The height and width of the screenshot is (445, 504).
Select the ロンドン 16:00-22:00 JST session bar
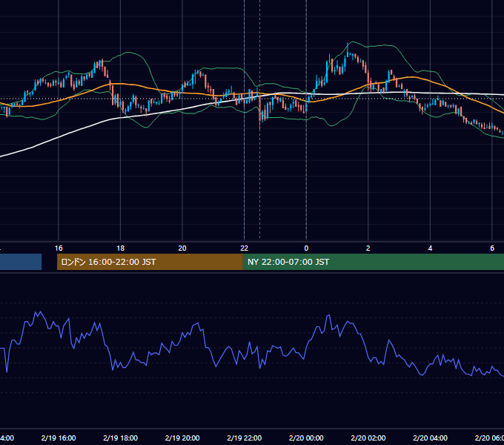[150, 262]
